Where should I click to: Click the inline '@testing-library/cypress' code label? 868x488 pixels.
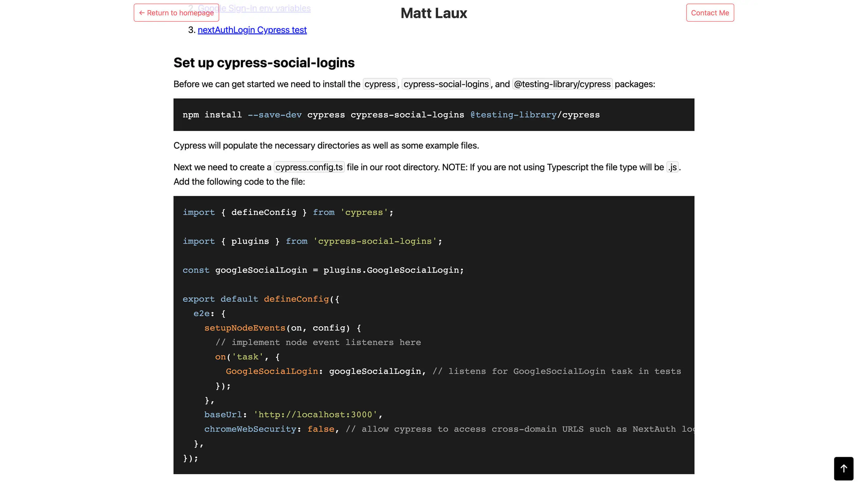coord(562,84)
